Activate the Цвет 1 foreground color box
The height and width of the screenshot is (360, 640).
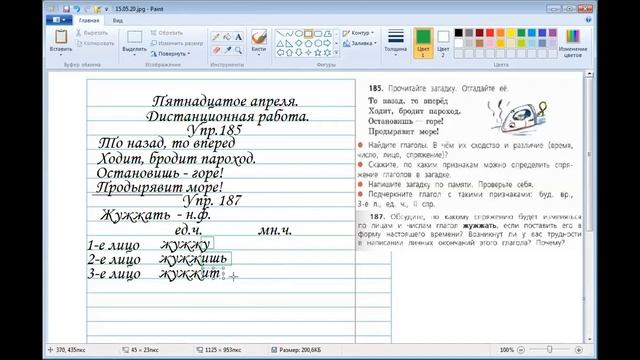pyautogui.click(x=423, y=43)
